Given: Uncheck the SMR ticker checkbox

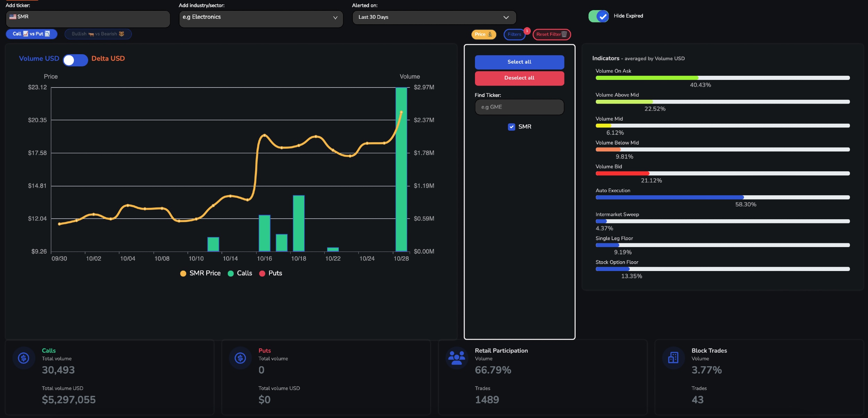Looking at the screenshot, I should (511, 127).
